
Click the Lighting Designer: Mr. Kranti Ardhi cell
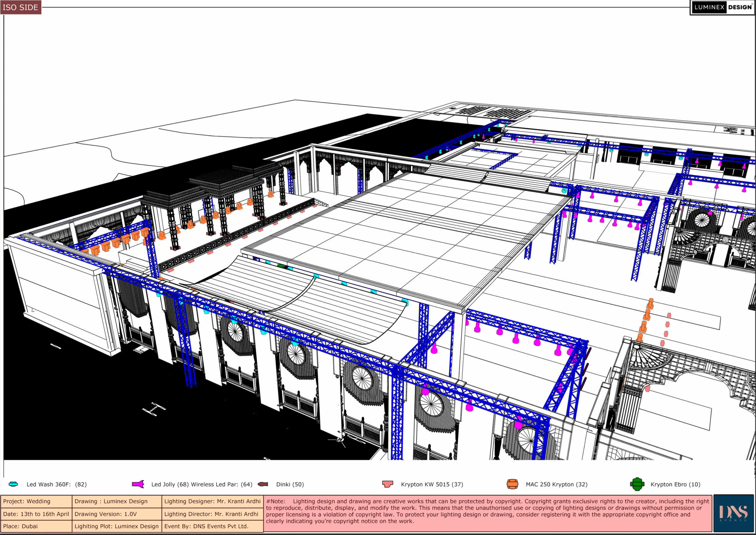(x=212, y=501)
